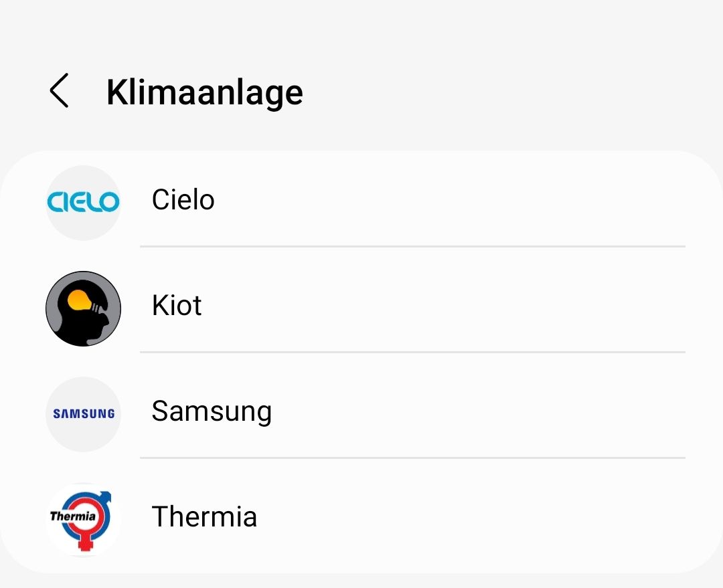Click the divider between Cielo and Kiot
The image size is (723, 588).
412,247
